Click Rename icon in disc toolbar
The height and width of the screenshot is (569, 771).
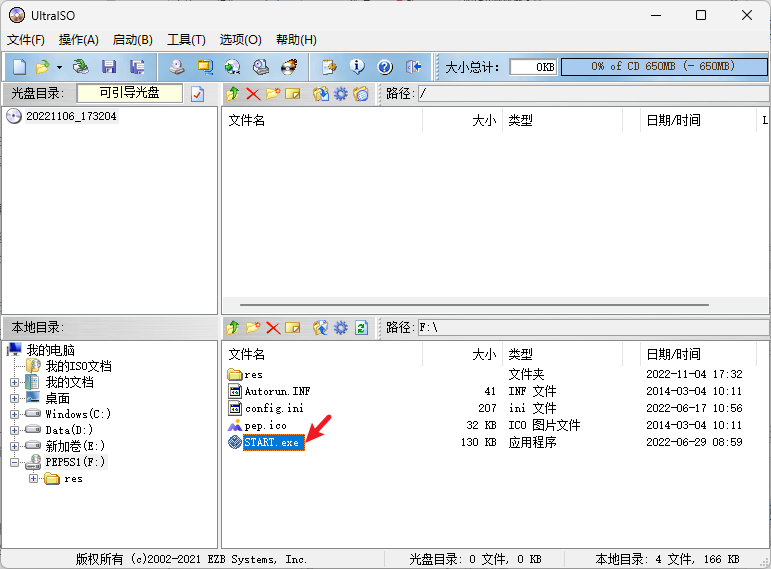(x=293, y=93)
